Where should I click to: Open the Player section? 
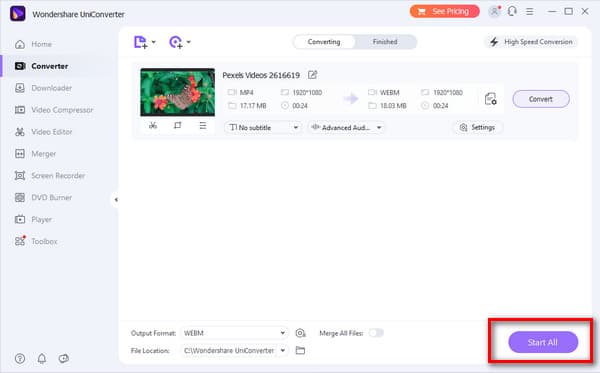pos(33,220)
